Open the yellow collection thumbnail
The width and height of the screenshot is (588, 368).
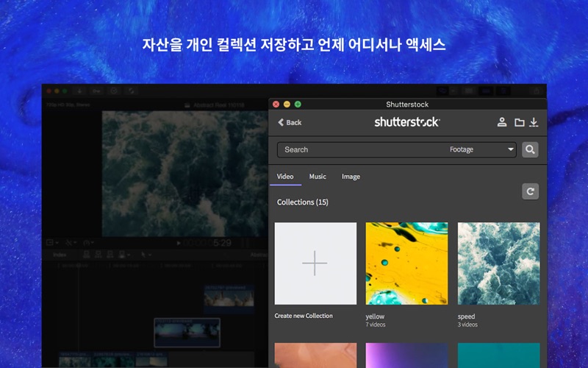(x=406, y=263)
